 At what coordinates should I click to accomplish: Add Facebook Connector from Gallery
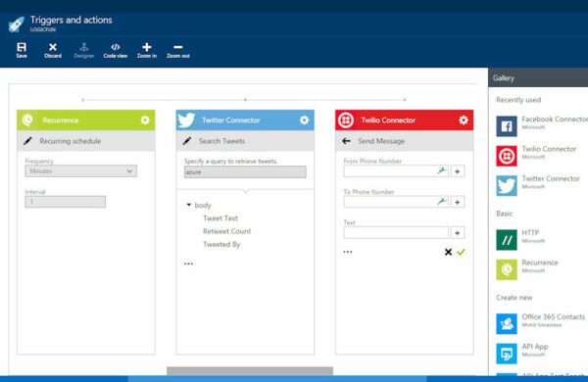[x=542, y=126]
